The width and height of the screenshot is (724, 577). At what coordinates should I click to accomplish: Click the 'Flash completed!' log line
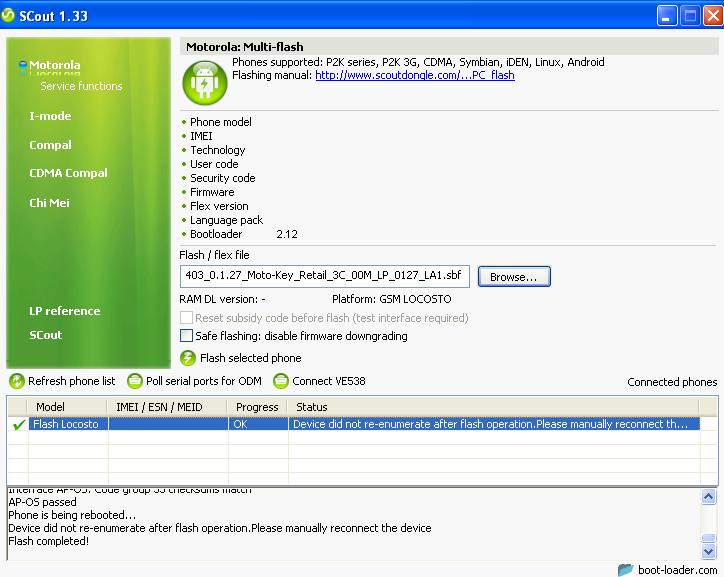click(48, 541)
